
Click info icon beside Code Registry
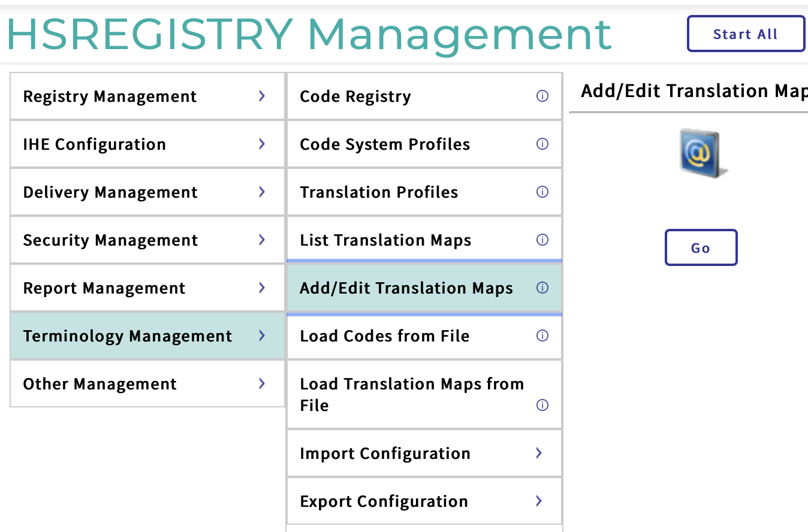point(542,96)
